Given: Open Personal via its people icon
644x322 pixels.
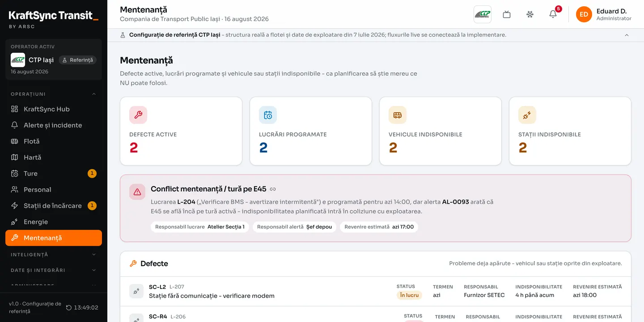Looking at the screenshot, I should point(15,190).
